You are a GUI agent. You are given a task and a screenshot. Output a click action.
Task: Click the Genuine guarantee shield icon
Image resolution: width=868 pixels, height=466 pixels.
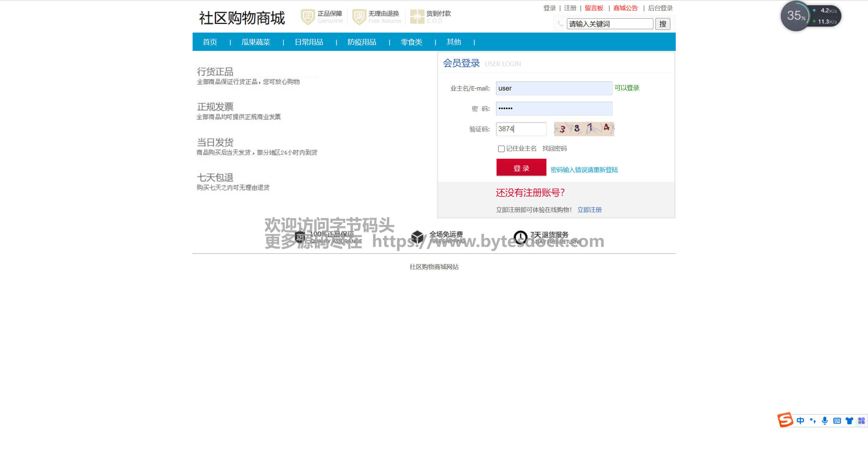pos(308,17)
